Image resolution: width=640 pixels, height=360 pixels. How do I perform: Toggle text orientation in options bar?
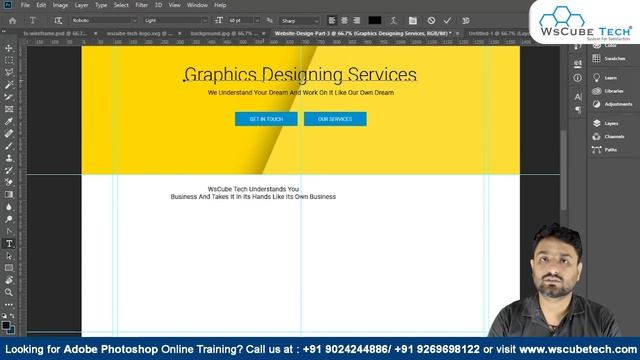(x=58, y=20)
